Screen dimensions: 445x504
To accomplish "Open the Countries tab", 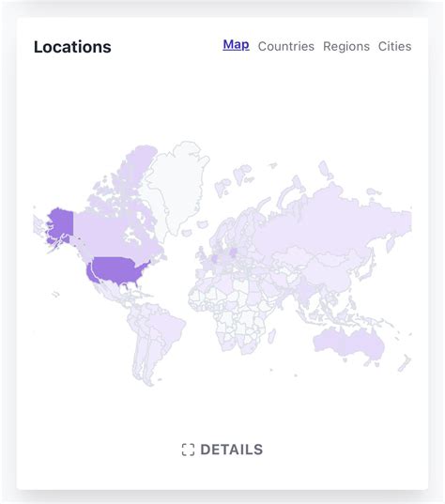I will click(285, 46).
